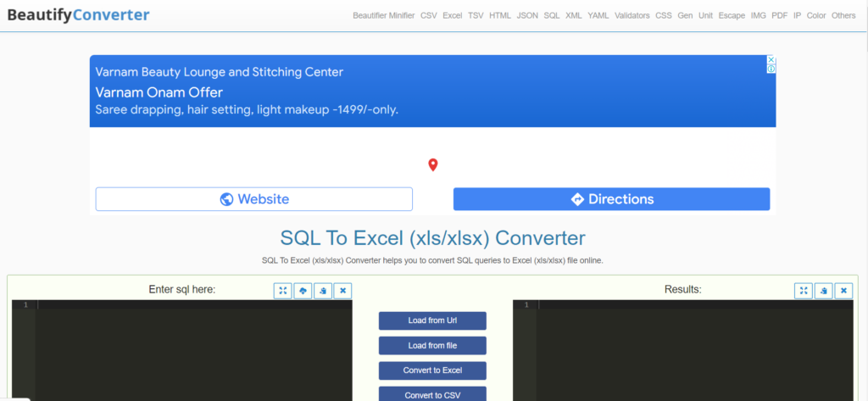Click the 'Enter sql here:' label
The height and width of the screenshot is (401, 868).
182,289
